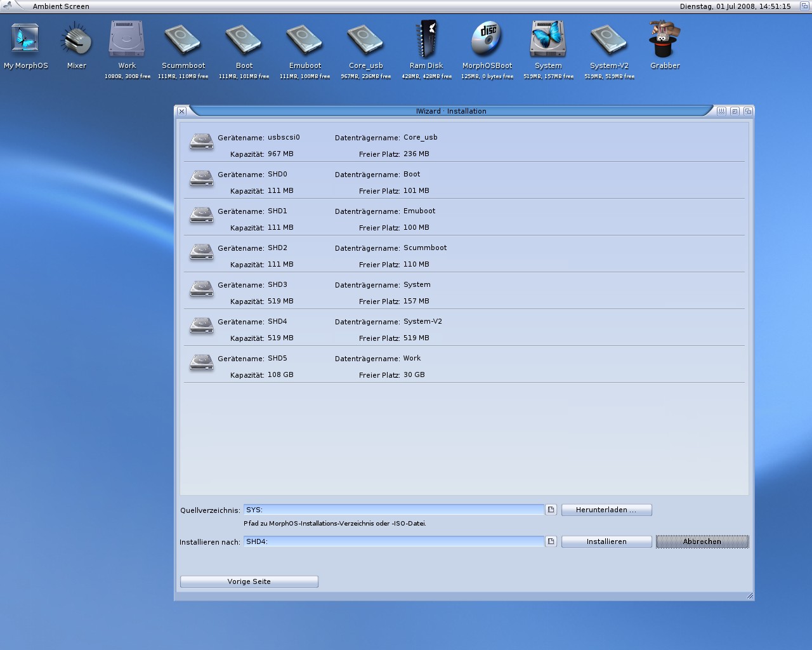Click the date and time in title bar

(x=735, y=6)
